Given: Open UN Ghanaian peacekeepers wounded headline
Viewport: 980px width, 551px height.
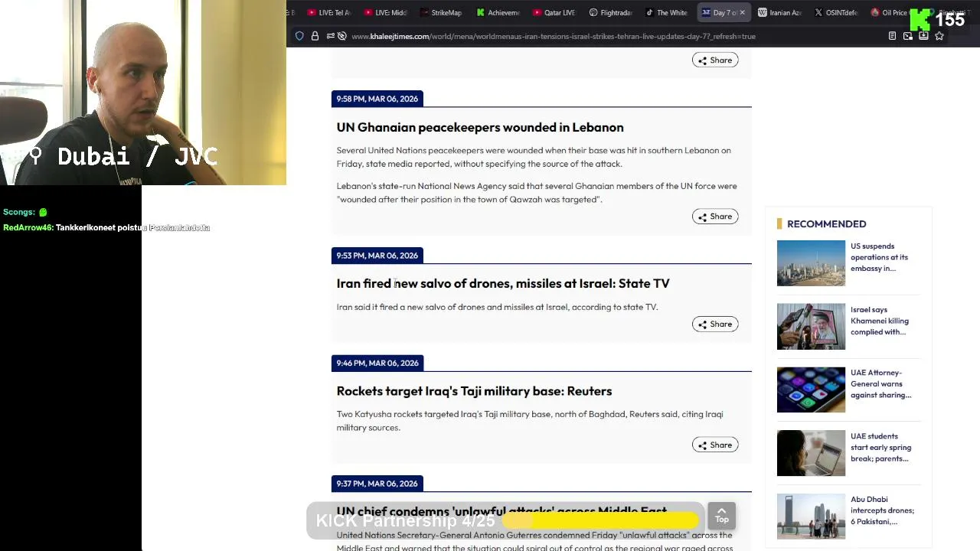Looking at the screenshot, I should [480, 127].
